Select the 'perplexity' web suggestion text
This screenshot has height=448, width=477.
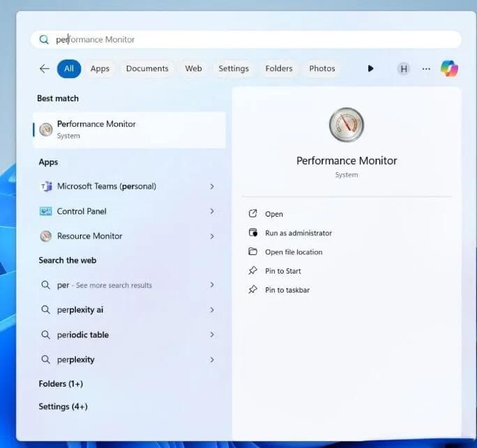coord(76,360)
